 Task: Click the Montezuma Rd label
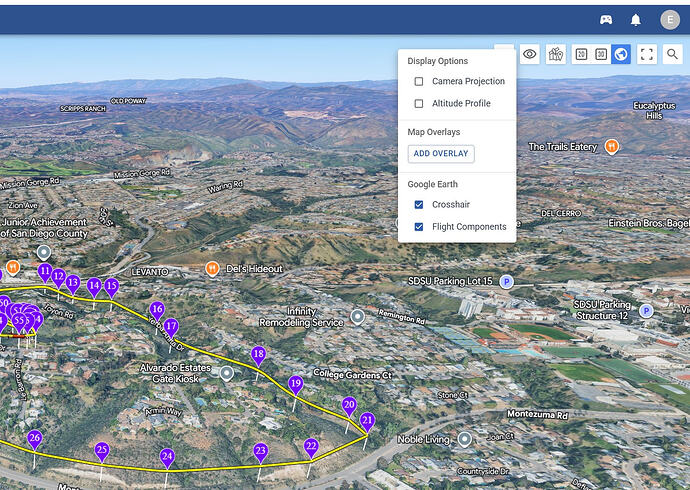point(537,414)
